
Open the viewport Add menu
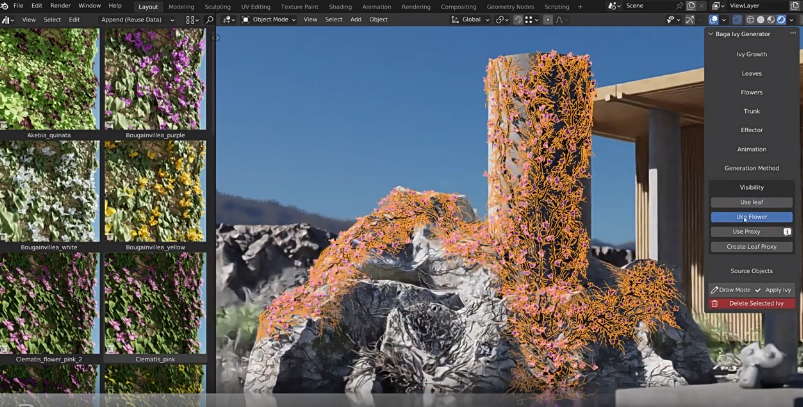(356, 19)
